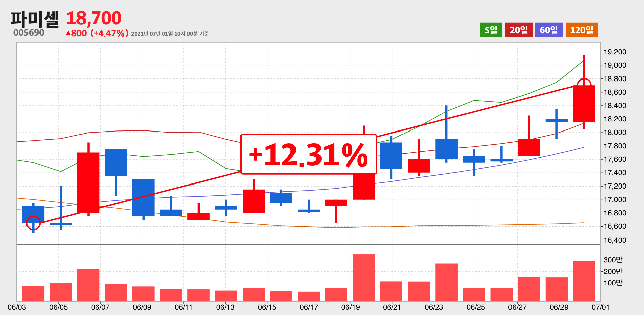This screenshot has height=315, width=644.
Task: Click the y-axis label 17,600
Action: [615, 159]
